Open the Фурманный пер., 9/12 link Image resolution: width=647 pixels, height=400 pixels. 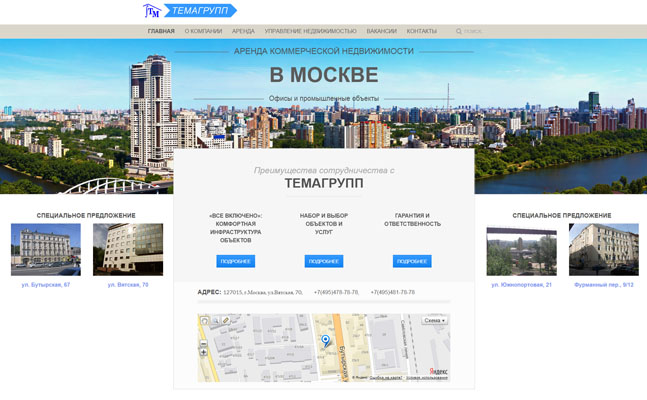pyautogui.click(x=604, y=285)
